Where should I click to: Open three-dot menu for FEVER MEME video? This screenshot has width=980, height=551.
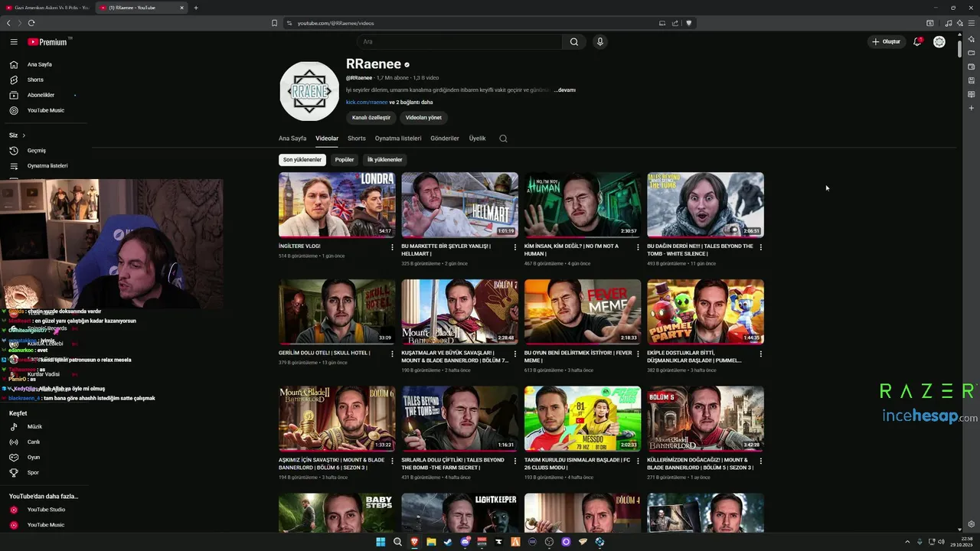pyautogui.click(x=638, y=354)
